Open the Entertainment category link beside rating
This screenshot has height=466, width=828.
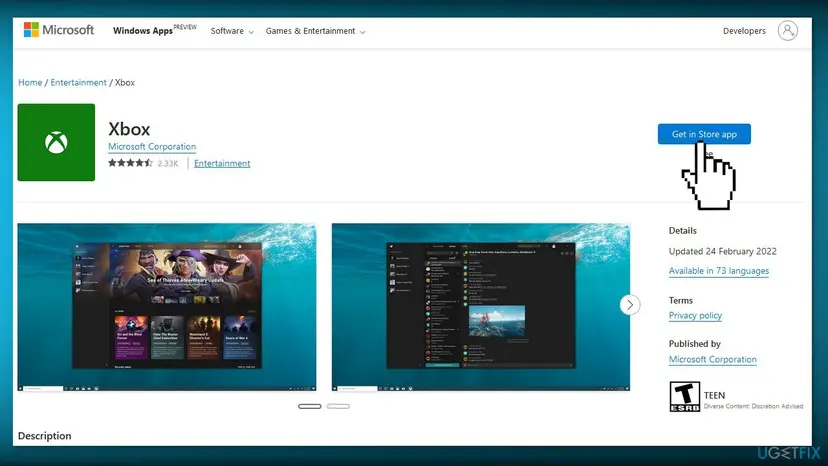click(x=222, y=164)
